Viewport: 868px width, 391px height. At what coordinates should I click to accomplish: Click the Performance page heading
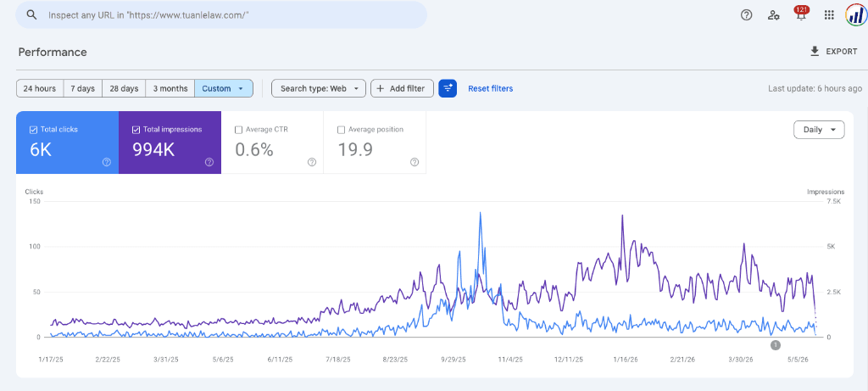(x=53, y=52)
